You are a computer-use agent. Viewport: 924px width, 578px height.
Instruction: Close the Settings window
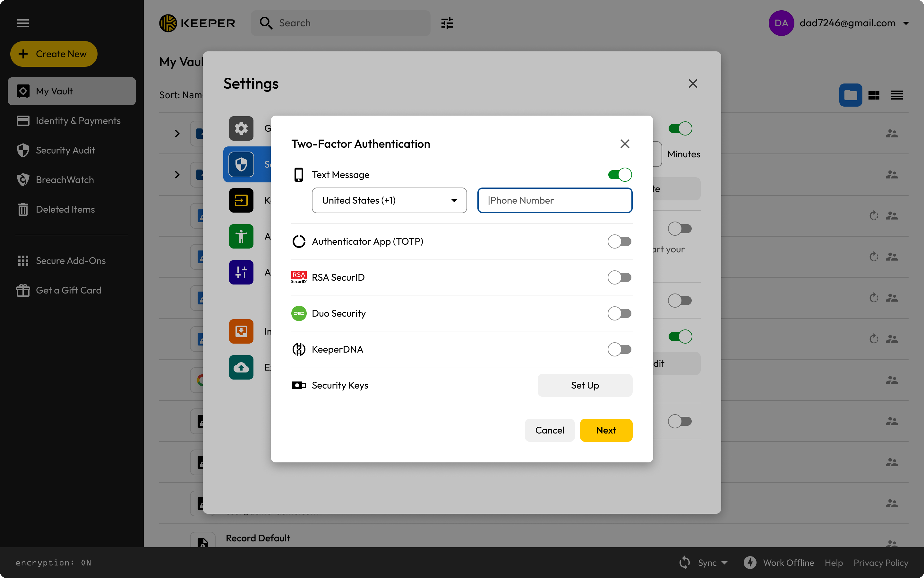(x=693, y=83)
